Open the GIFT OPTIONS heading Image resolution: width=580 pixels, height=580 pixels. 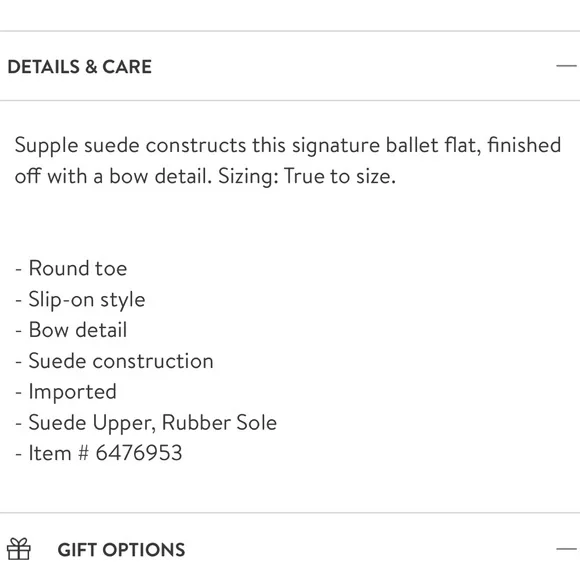click(x=121, y=550)
